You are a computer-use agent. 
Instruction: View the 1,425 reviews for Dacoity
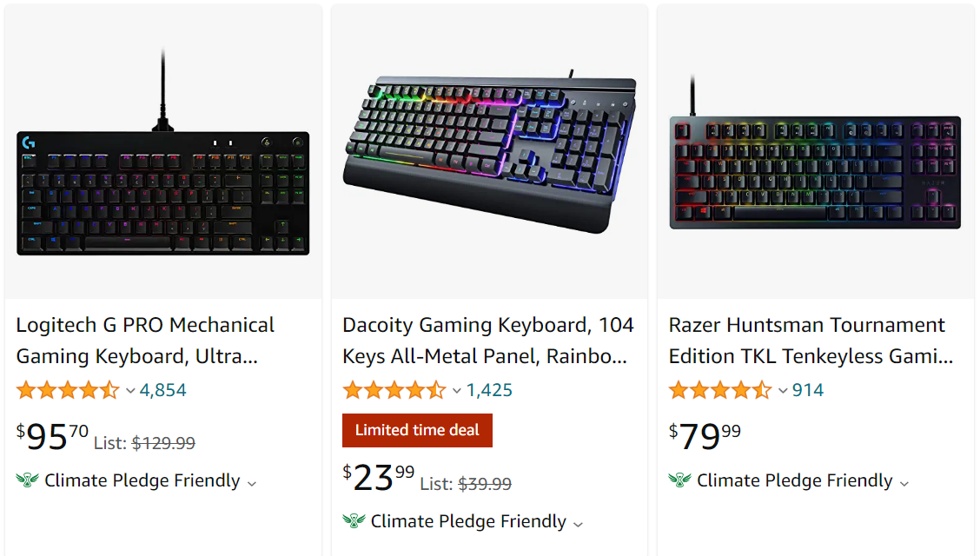(490, 390)
